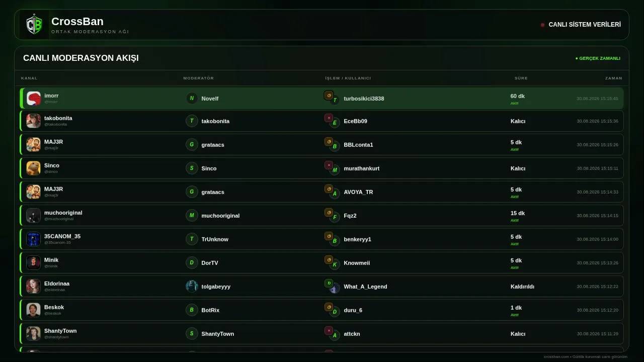Image resolution: width=644 pixels, height=362 pixels.
Task: Click CANLI SİSTEM VERİLERİ status label
Action: pos(585,25)
